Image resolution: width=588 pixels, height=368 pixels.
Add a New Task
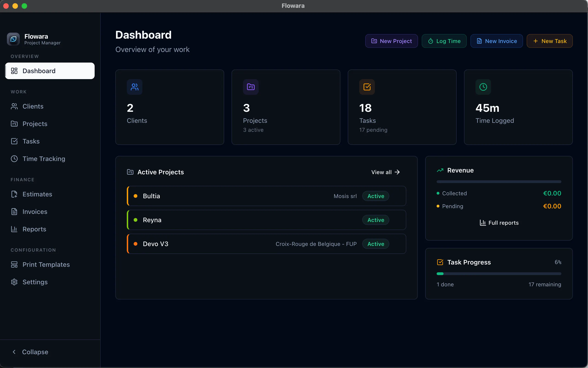pos(550,41)
